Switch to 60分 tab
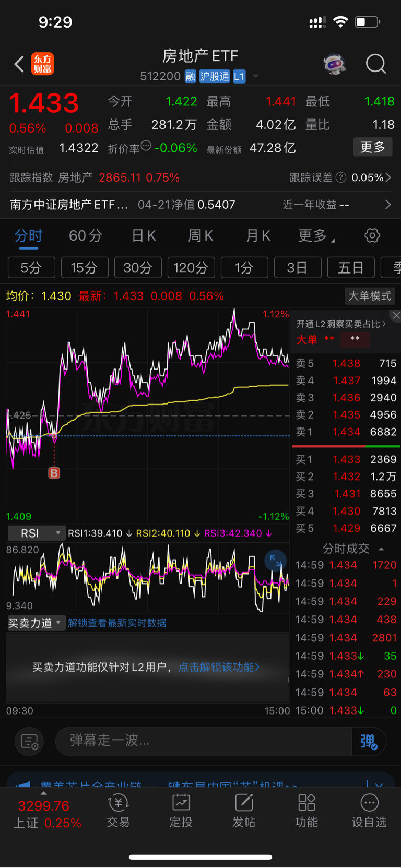The height and width of the screenshot is (868, 401). [x=85, y=235]
